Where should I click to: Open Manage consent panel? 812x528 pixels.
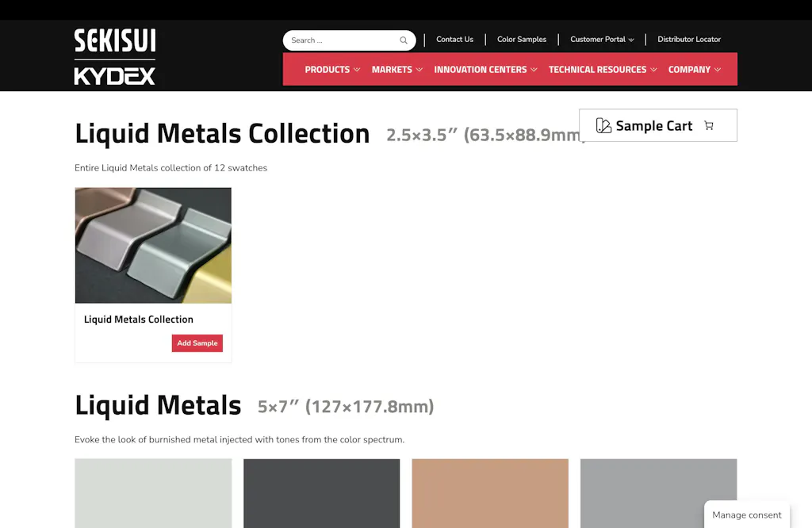[x=747, y=515]
